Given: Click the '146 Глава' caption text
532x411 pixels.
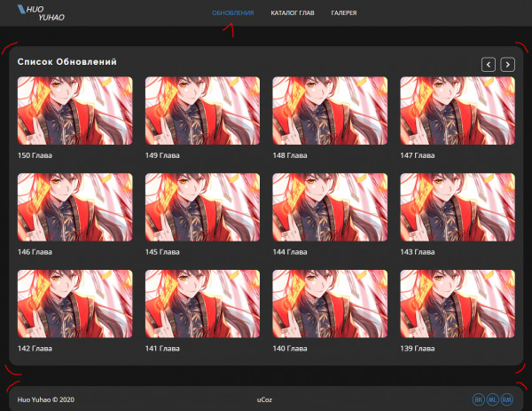Looking at the screenshot, I should click(x=35, y=252).
